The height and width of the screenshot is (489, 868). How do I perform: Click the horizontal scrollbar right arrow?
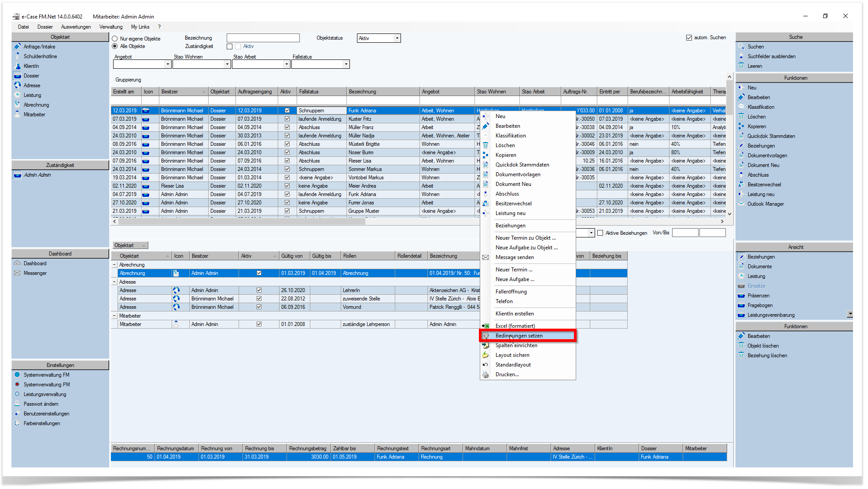(x=722, y=221)
